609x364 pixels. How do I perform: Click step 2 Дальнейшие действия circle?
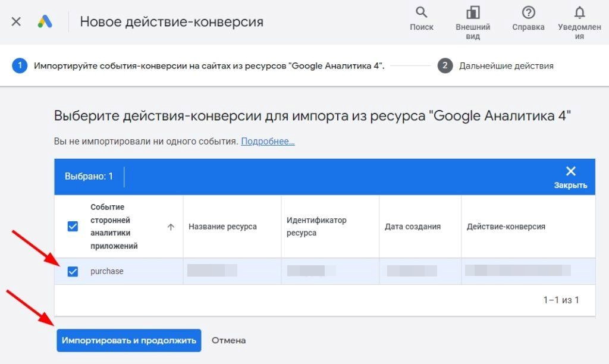pos(444,66)
